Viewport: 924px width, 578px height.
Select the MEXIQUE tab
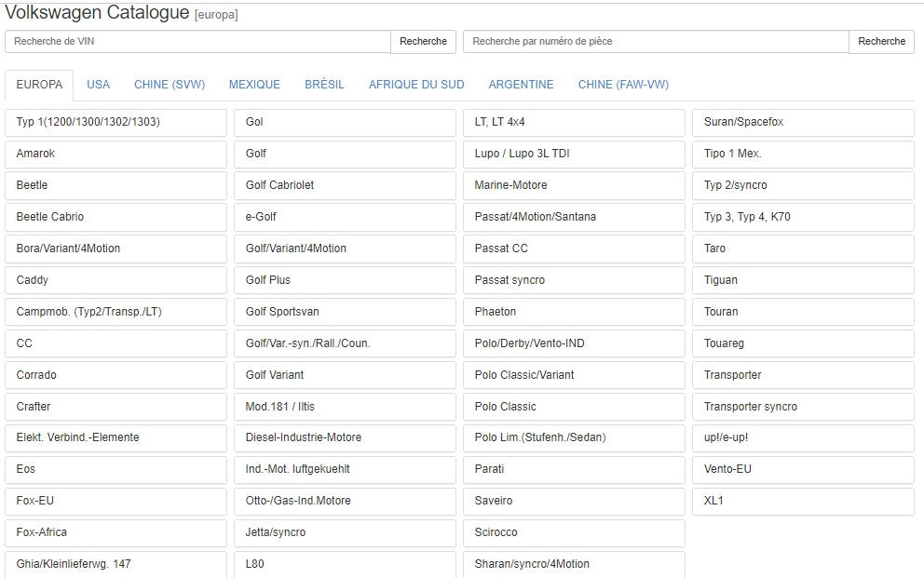tap(254, 85)
